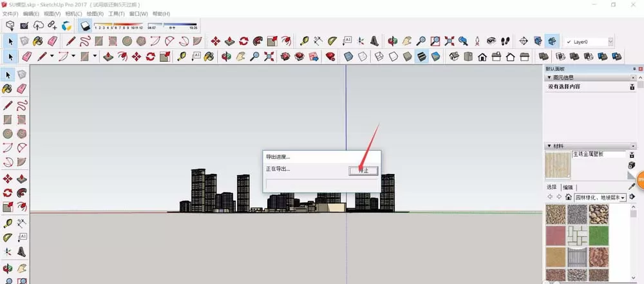The height and width of the screenshot is (284, 644).
Task: Select the Split solid tool
Action: tap(616, 57)
